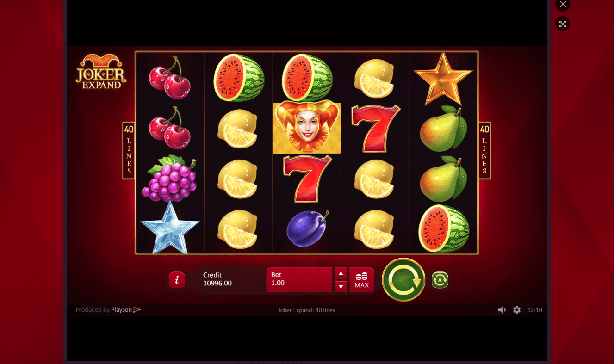Open the red info paytable button
614x364 pixels.
[177, 280]
